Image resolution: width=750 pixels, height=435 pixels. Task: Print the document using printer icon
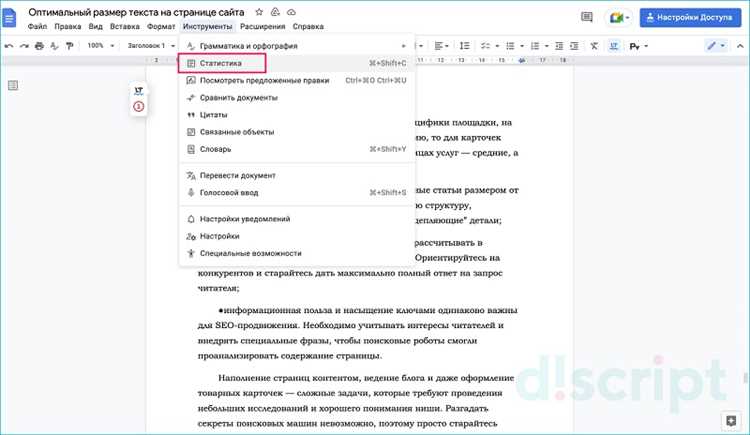click(39, 46)
